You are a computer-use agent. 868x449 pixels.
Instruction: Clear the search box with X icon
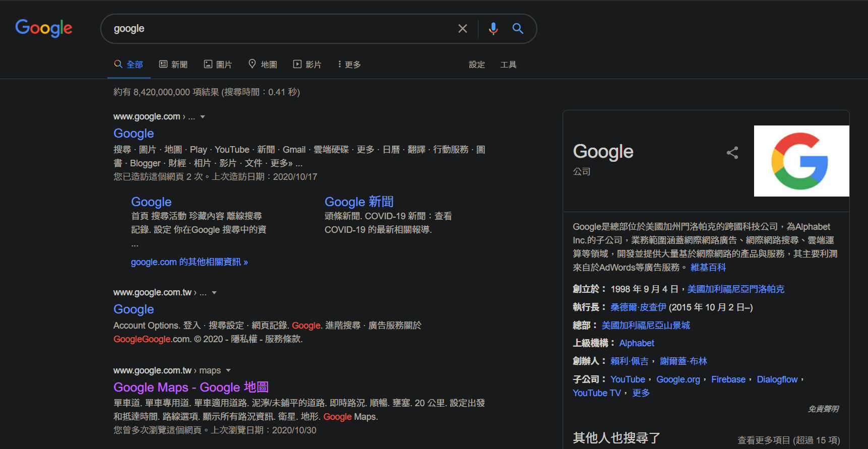(x=462, y=29)
